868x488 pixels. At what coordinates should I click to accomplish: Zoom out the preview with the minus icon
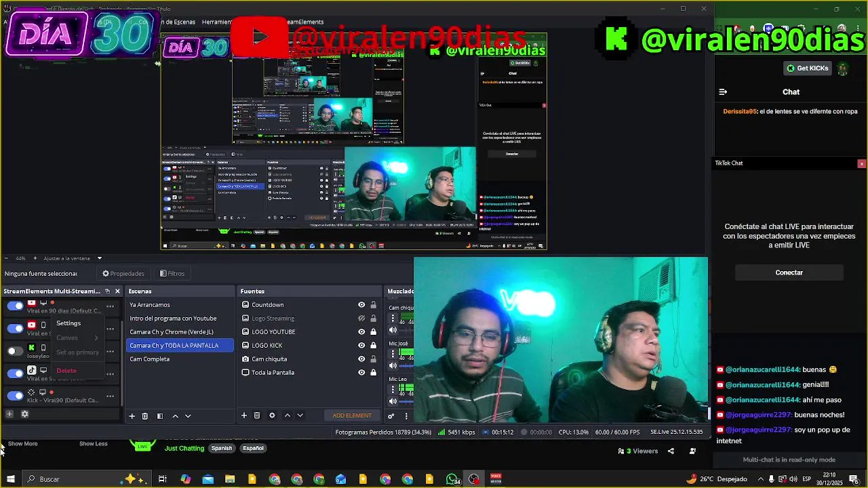click(6, 258)
